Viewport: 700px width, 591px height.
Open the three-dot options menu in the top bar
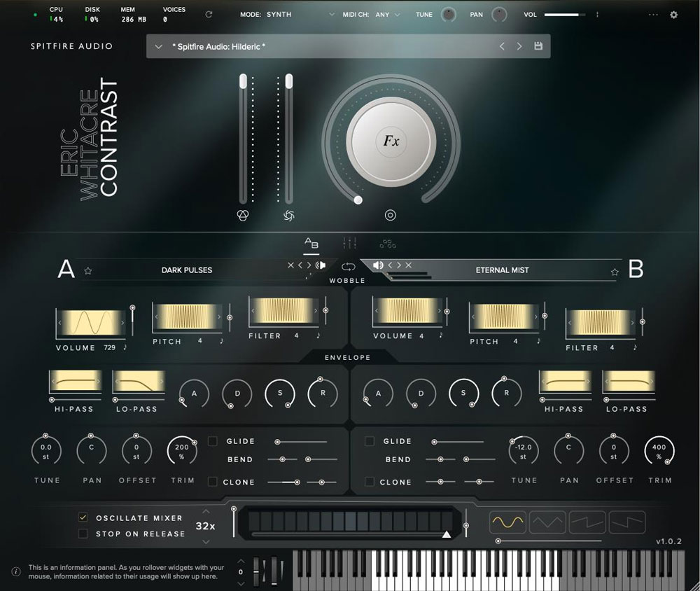coord(653,15)
